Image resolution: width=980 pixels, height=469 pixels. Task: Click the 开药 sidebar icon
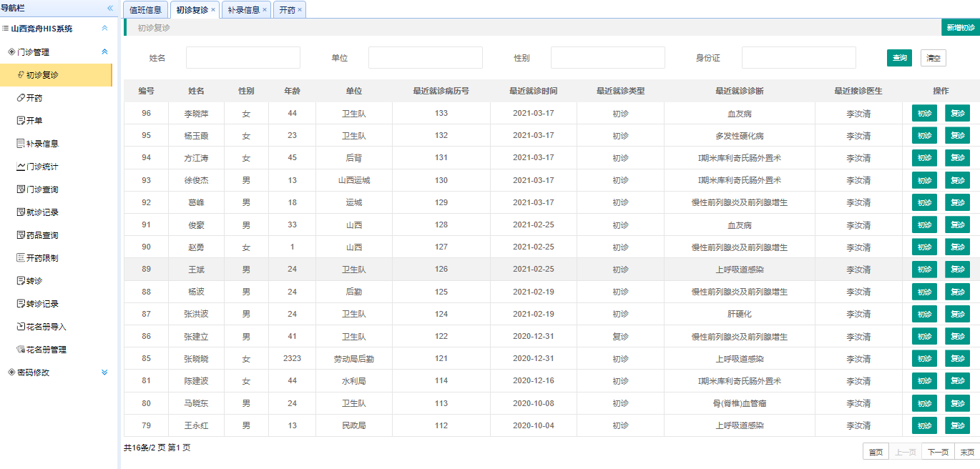pyautogui.click(x=21, y=98)
